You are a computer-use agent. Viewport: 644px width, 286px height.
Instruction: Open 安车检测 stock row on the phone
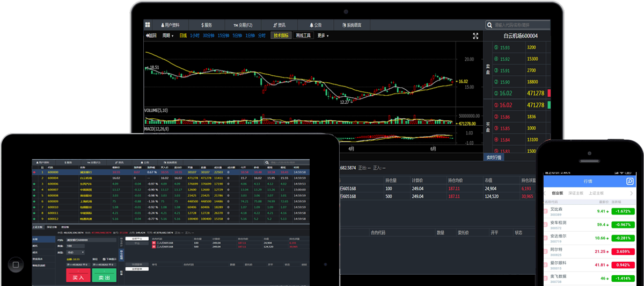pyautogui.click(x=590, y=225)
